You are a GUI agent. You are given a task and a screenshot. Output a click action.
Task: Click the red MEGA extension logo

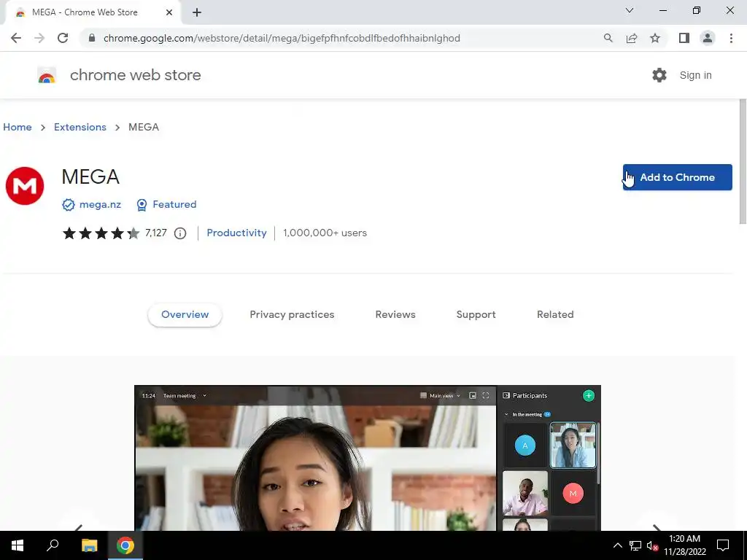tap(25, 186)
